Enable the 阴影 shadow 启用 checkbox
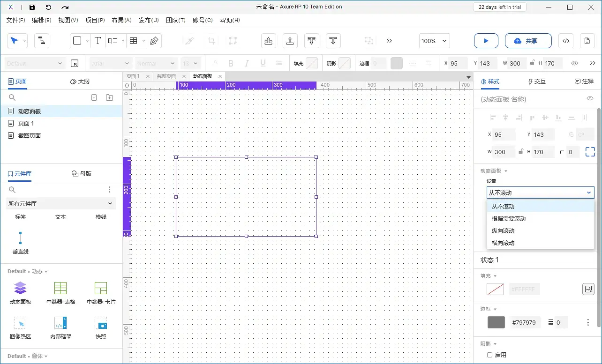This screenshot has height=364, width=602. pyautogui.click(x=490, y=355)
